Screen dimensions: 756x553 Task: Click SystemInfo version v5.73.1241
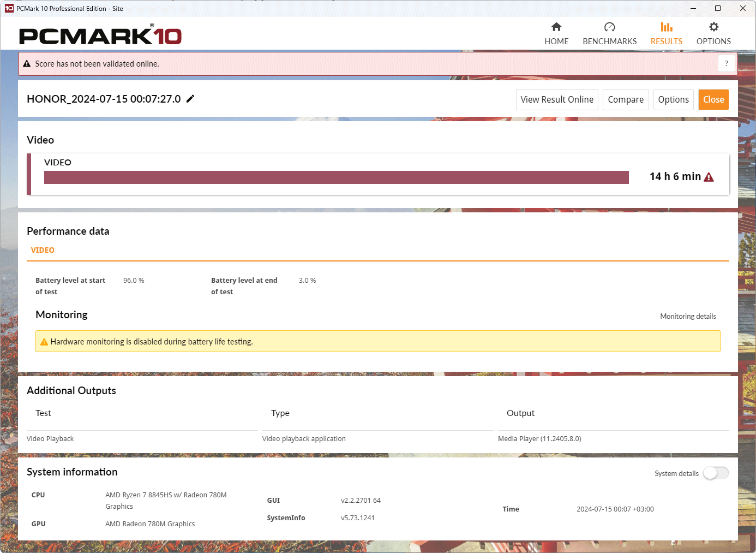[358, 518]
